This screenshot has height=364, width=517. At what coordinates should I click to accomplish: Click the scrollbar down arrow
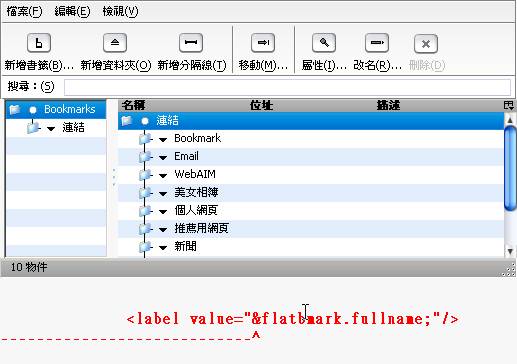point(510,251)
